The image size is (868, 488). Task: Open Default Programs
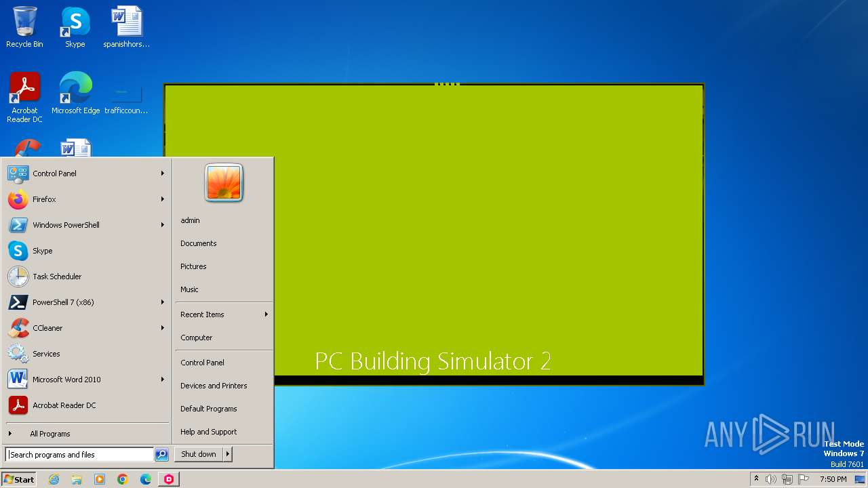224,409
